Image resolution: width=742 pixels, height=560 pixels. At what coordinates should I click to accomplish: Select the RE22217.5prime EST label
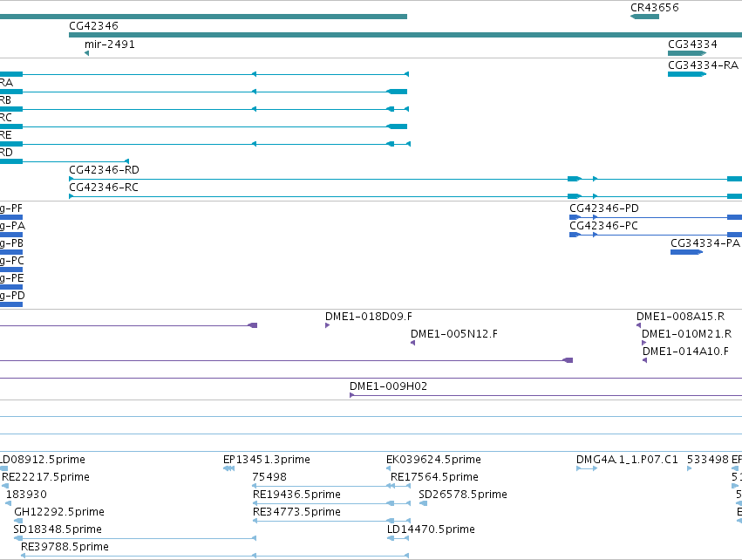pos(46,476)
